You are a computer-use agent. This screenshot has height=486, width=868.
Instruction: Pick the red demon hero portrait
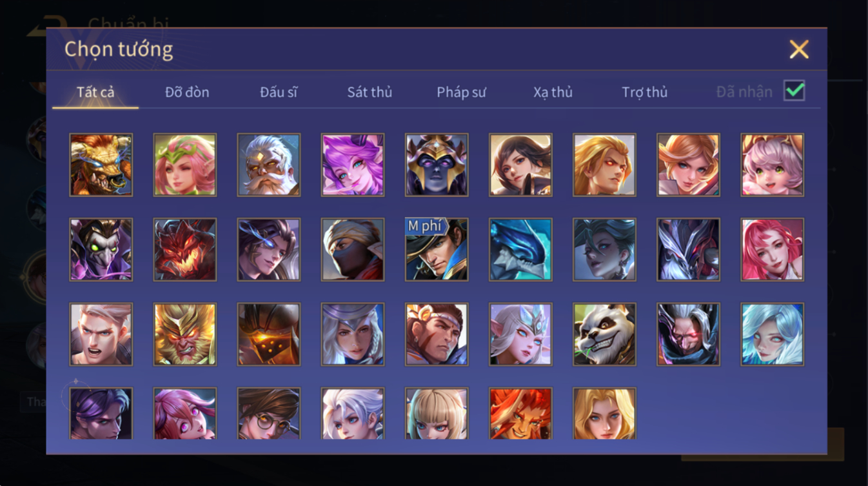185,249
